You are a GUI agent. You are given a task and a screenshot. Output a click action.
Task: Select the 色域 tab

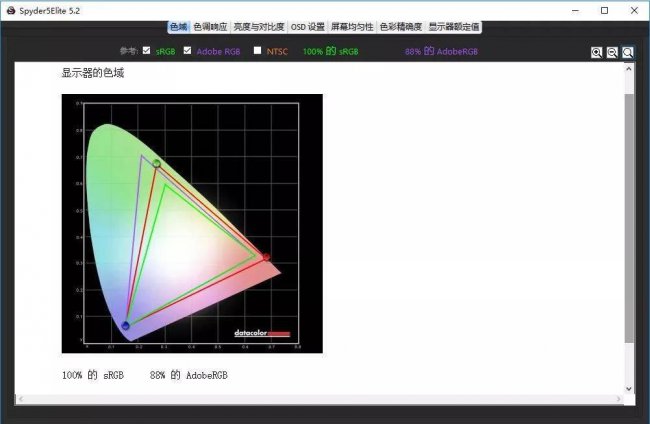(179, 27)
